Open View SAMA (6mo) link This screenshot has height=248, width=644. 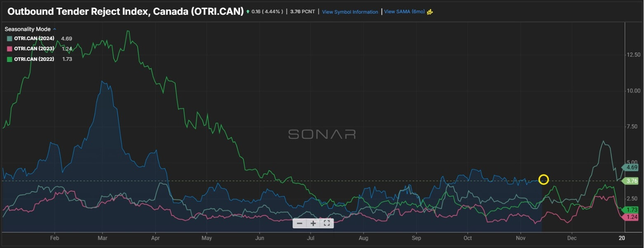[x=404, y=12]
